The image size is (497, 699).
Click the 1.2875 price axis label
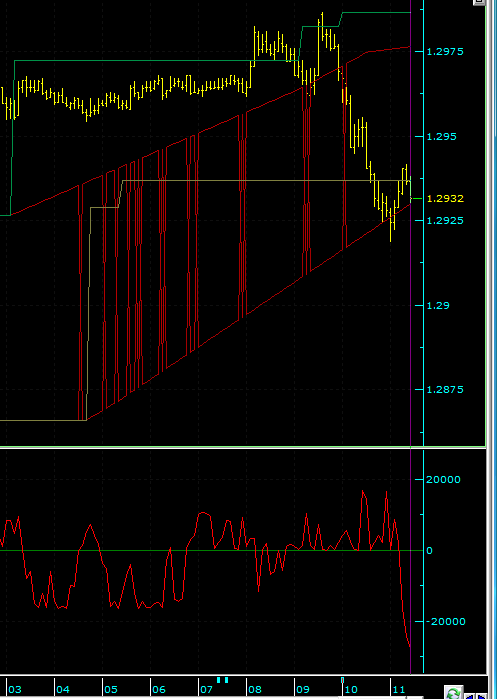pyautogui.click(x=445, y=390)
